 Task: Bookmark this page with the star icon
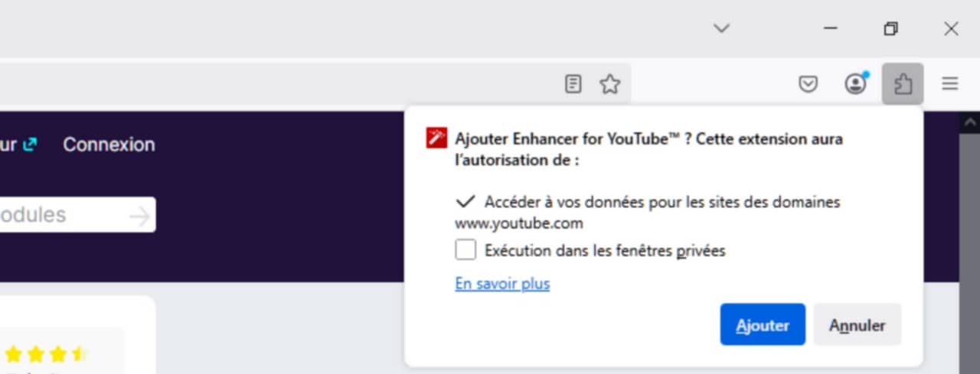tap(609, 84)
